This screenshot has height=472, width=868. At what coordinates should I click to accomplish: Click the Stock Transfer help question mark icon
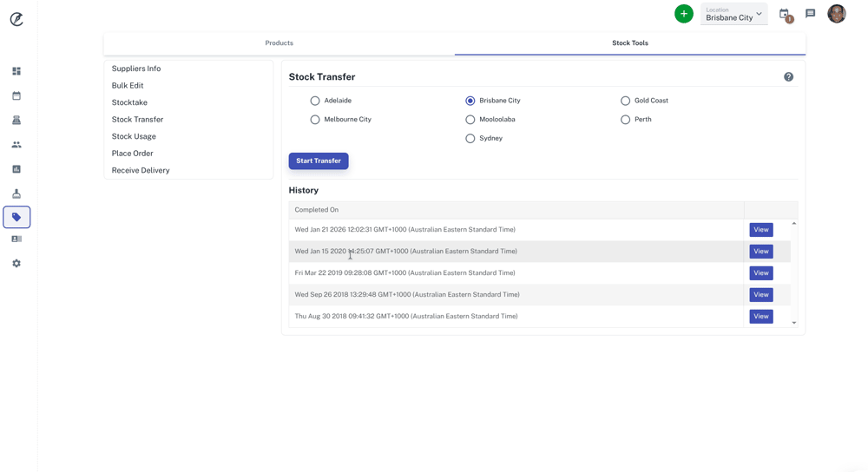[788, 77]
